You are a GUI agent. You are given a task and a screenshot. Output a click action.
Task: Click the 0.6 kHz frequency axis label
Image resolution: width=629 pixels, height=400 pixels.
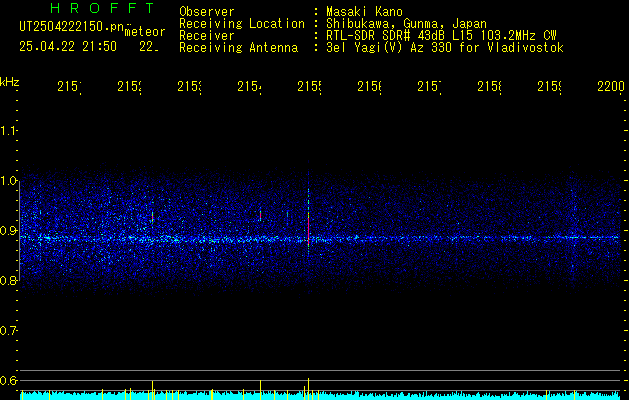pyautogui.click(x=8, y=380)
